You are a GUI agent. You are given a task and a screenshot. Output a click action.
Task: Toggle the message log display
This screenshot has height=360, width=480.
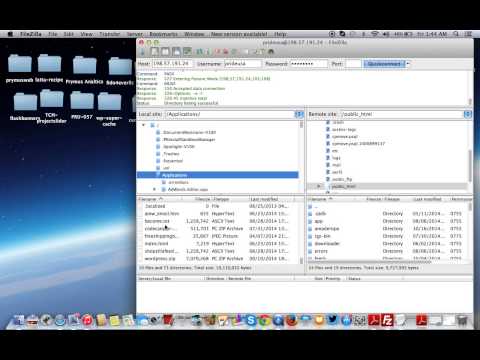[155, 52]
